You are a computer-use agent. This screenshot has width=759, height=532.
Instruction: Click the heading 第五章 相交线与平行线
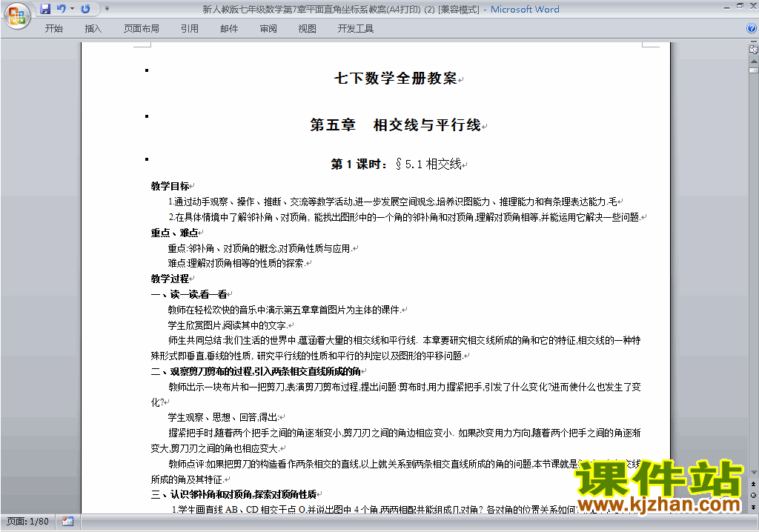(x=396, y=125)
